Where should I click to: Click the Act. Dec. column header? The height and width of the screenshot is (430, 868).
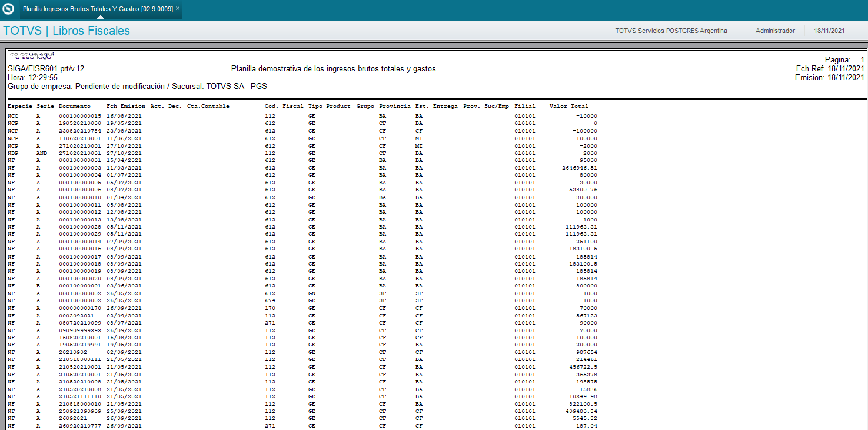pos(167,107)
